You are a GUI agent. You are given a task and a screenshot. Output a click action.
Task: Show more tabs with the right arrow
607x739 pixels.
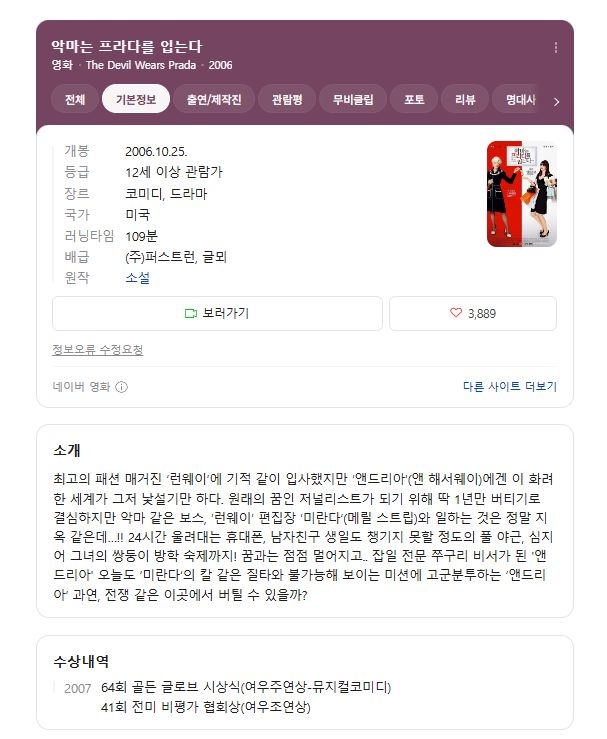click(557, 102)
